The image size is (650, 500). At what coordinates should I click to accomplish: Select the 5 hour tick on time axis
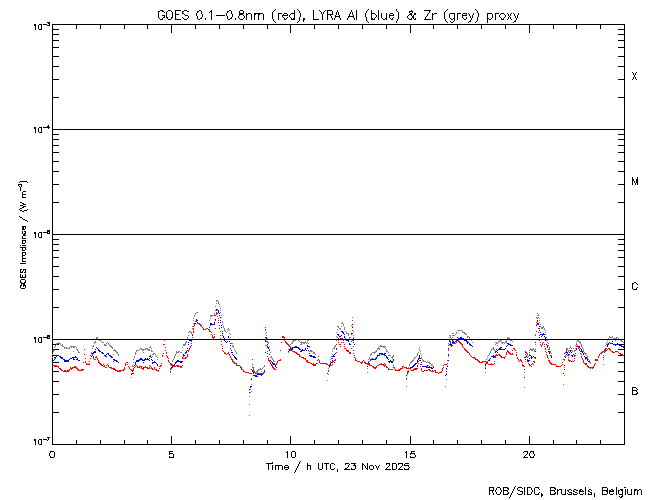pos(171,454)
